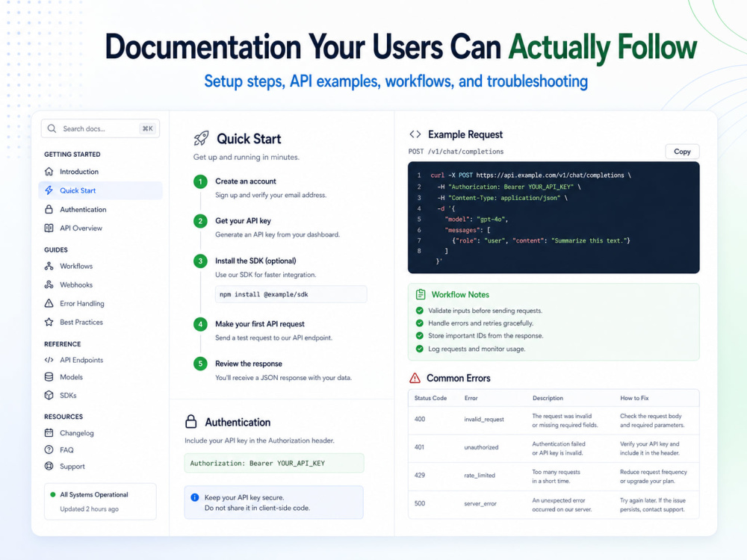Click Store important IDs from the response note
The height and width of the screenshot is (560, 747).
[x=486, y=336]
